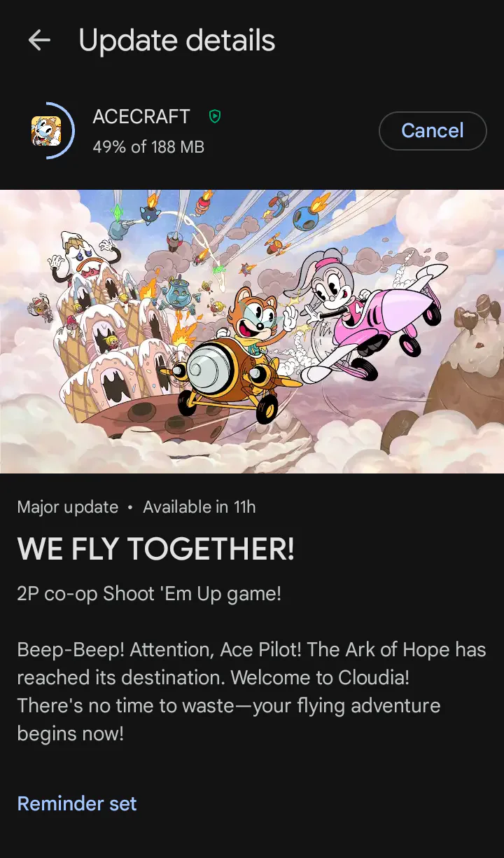This screenshot has height=858, width=504.
Task: Tap the 2P co-op Shoot 'Em Up subtitle
Action: (x=149, y=594)
